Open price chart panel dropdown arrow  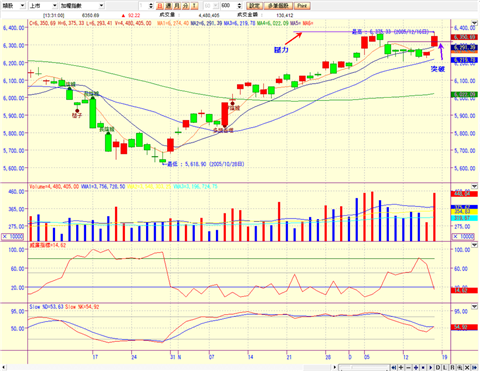coord(474,23)
